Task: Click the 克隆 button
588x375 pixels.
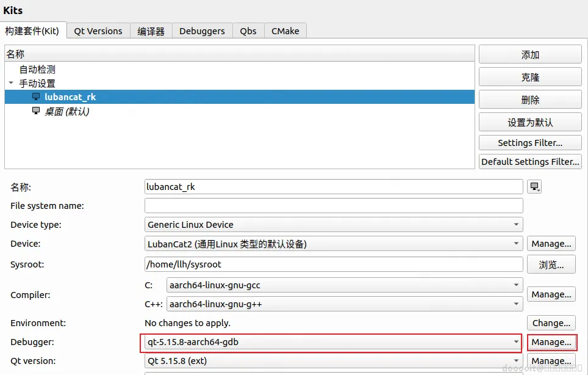Action: point(530,78)
